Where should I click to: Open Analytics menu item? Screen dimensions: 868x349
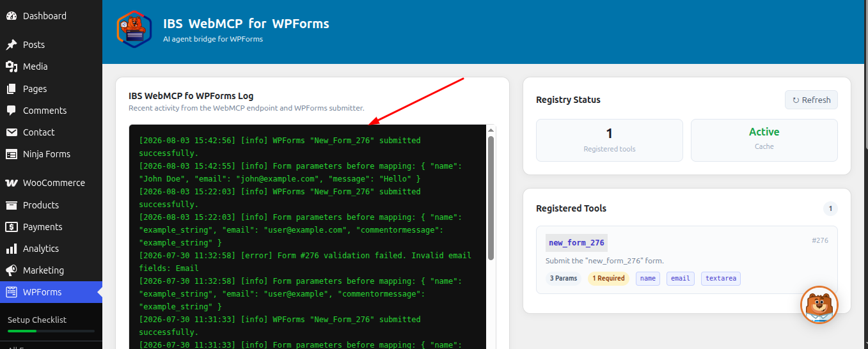[51, 249]
